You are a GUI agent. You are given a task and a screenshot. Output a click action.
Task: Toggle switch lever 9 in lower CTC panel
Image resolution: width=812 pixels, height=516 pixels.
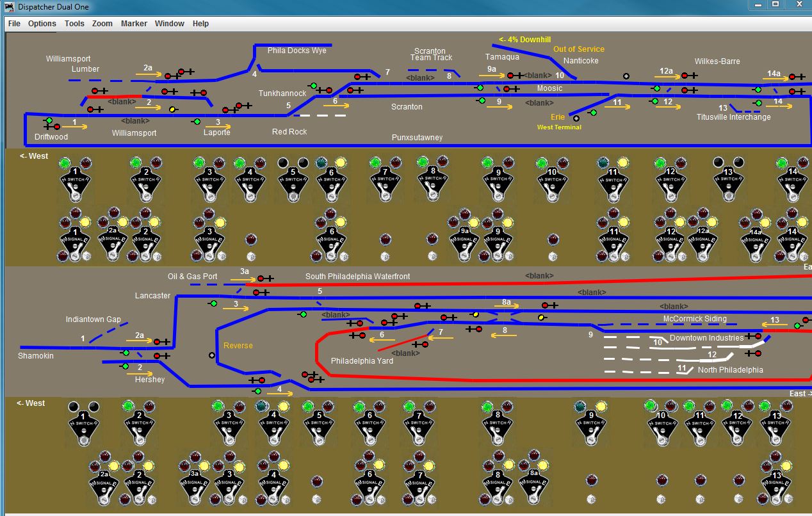point(592,426)
